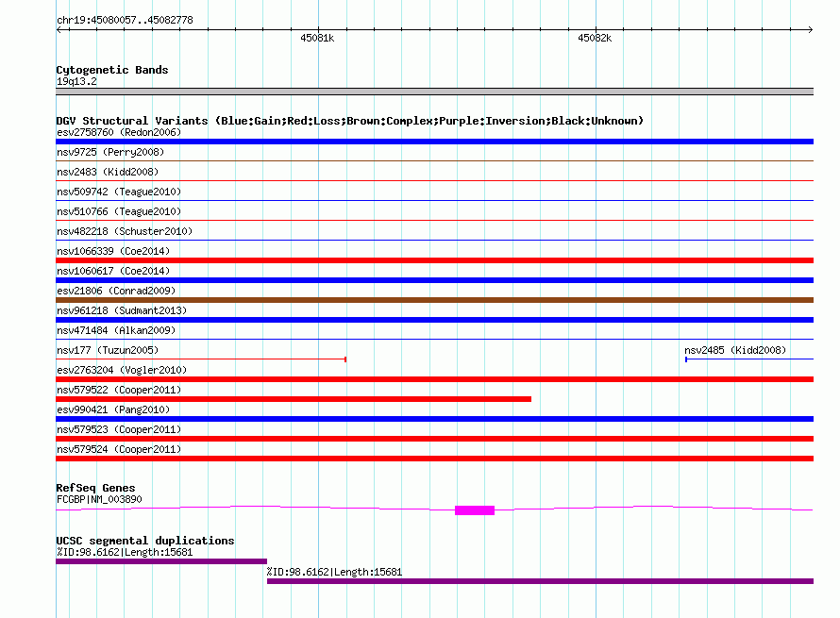The height and width of the screenshot is (618, 840).
Task: Open the FCGBP|NM_003890 gene label
Action: pyautogui.click(x=99, y=500)
